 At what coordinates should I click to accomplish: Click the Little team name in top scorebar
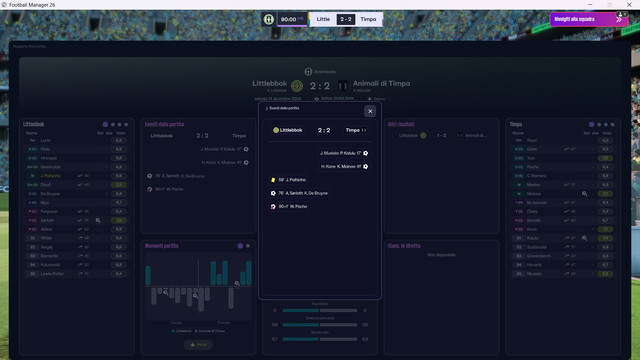click(x=323, y=19)
